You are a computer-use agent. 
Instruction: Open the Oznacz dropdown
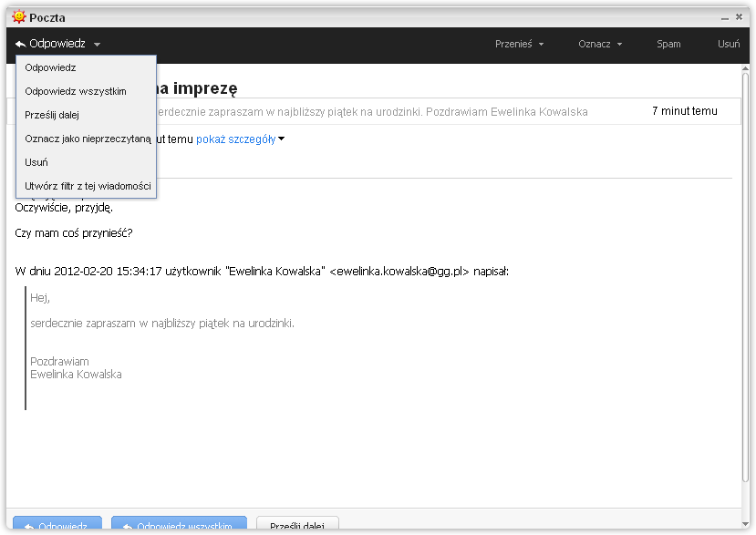tap(600, 44)
